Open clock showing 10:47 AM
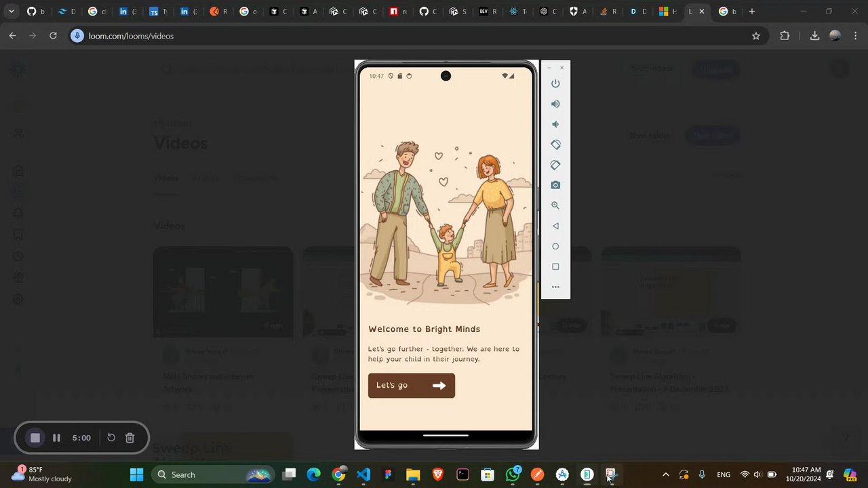The image size is (868, 488). pyautogui.click(x=804, y=474)
